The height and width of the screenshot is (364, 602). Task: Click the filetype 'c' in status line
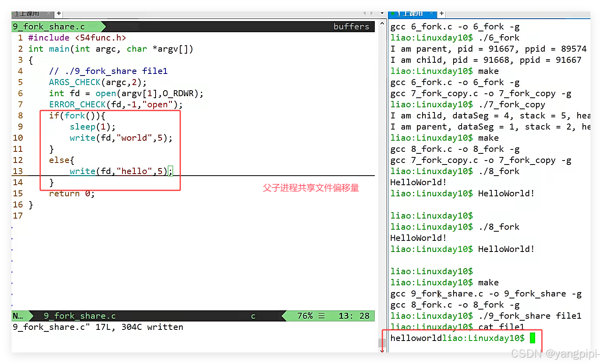coord(253,316)
